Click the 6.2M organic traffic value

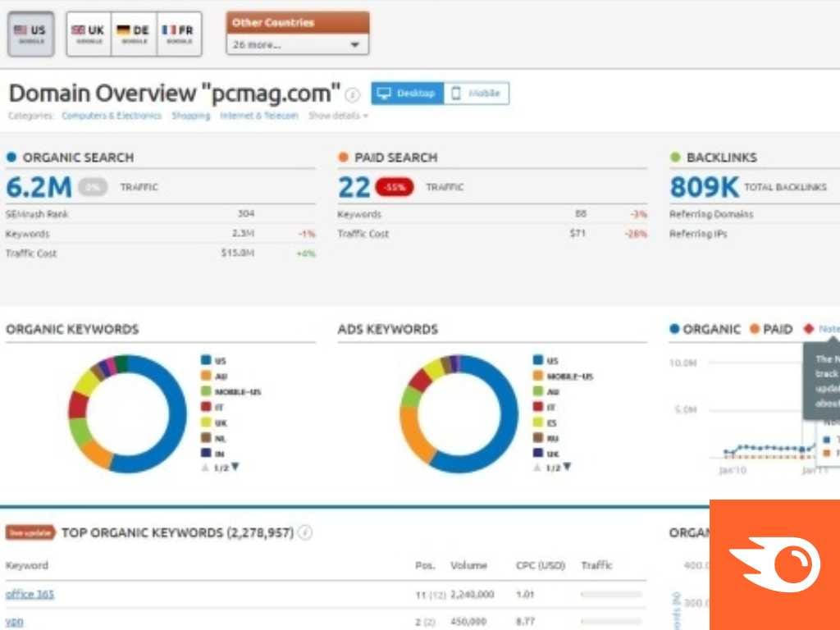pos(39,187)
